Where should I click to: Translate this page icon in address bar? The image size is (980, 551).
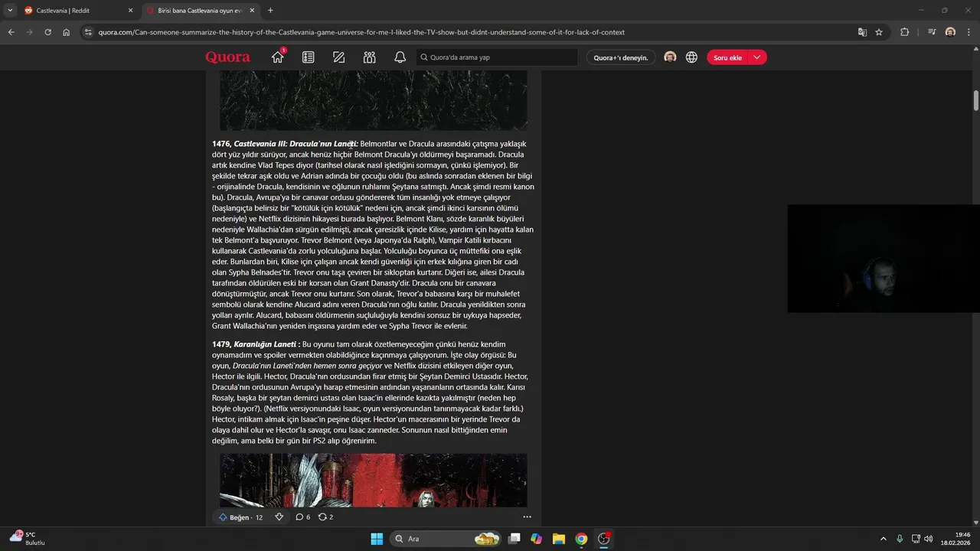862,32
